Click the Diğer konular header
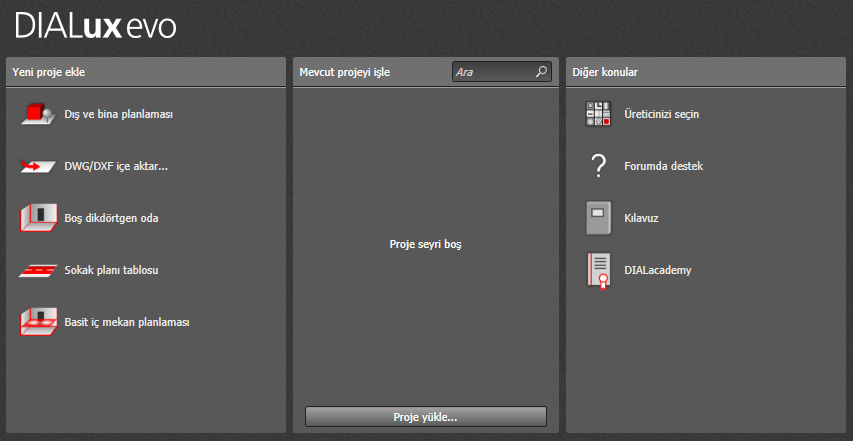The height and width of the screenshot is (441, 853). click(x=605, y=72)
